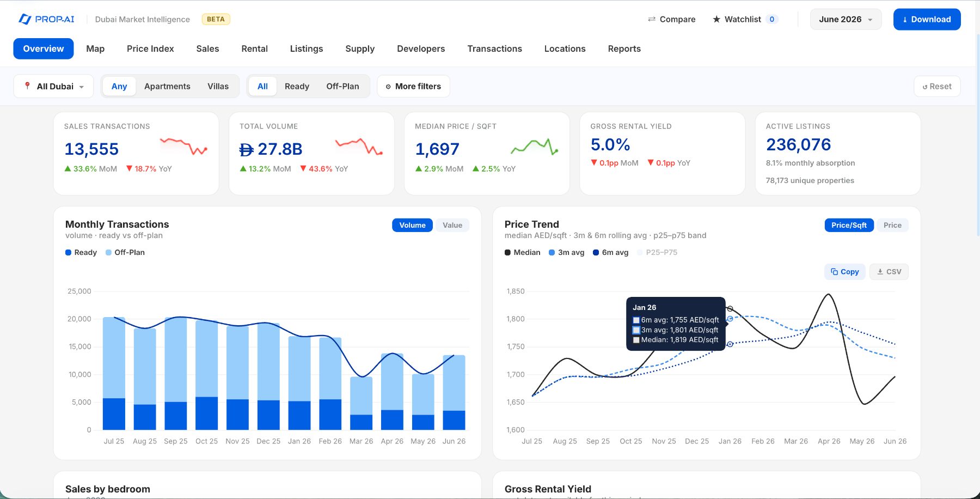Screen dimensions: 980x499
Task: Switch to the Sales tab
Action: [207, 48]
